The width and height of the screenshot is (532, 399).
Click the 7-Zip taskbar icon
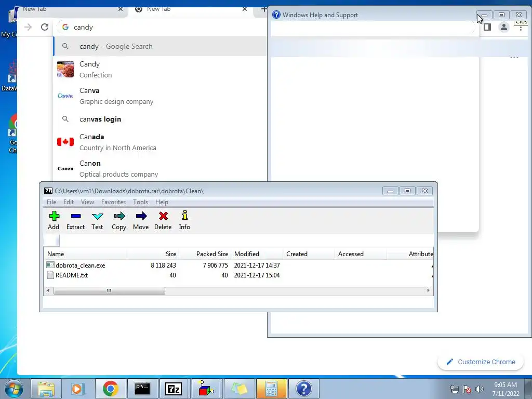[x=174, y=389]
